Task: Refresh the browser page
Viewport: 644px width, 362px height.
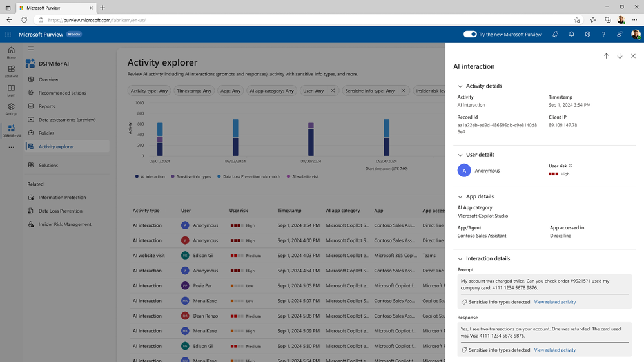Action: [24, 20]
